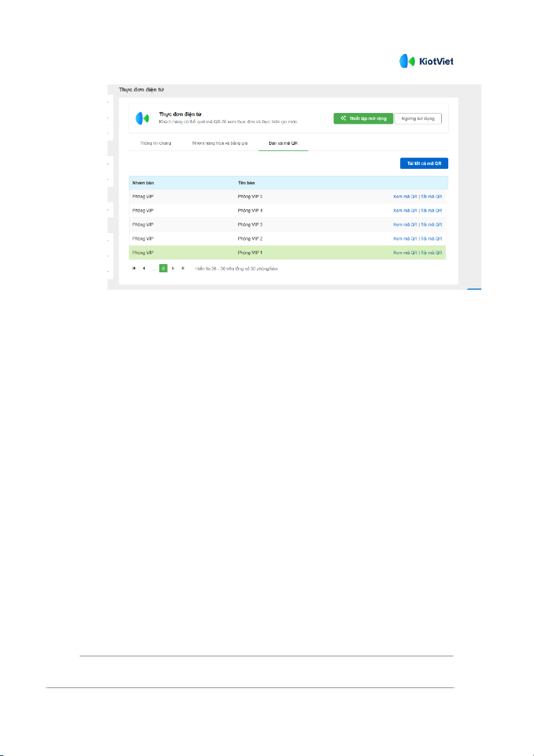The width and height of the screenshot is (534, 756).
Task: Go to the previous page arrow
Action: pyautogui.click(x=144, y=269)
